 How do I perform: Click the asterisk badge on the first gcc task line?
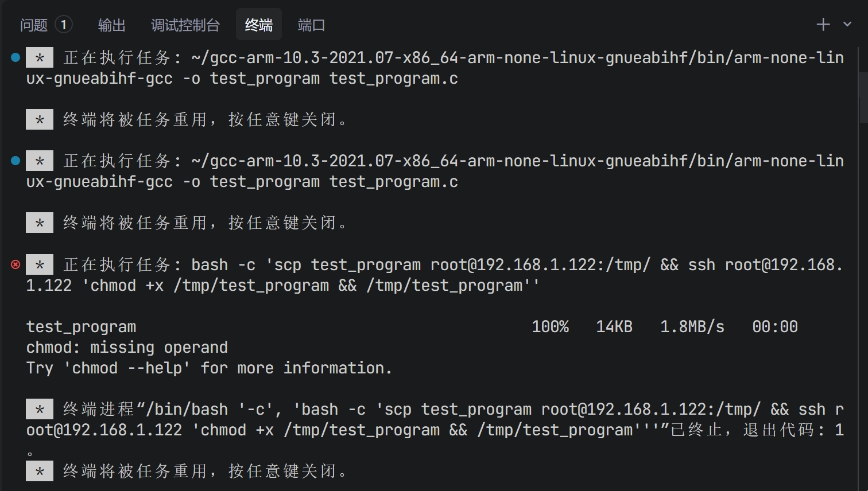tap(40, 57)
